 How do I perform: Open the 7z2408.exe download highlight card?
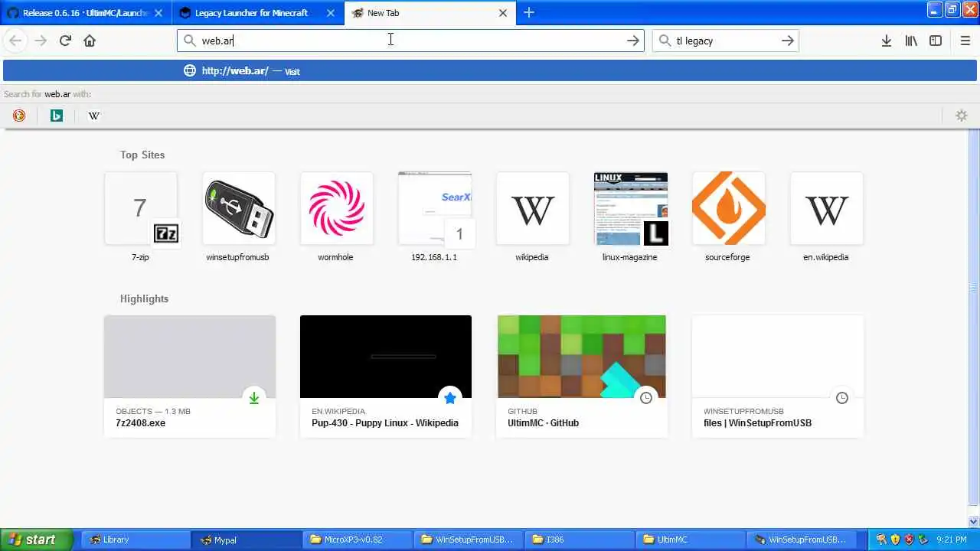(x=190, y=376)
